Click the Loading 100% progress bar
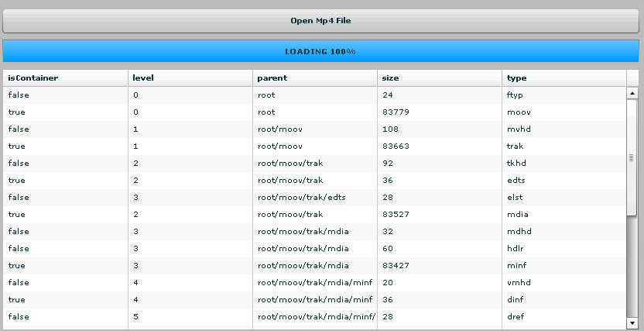Viewport: 644px width, 331px height. point(320,51)
